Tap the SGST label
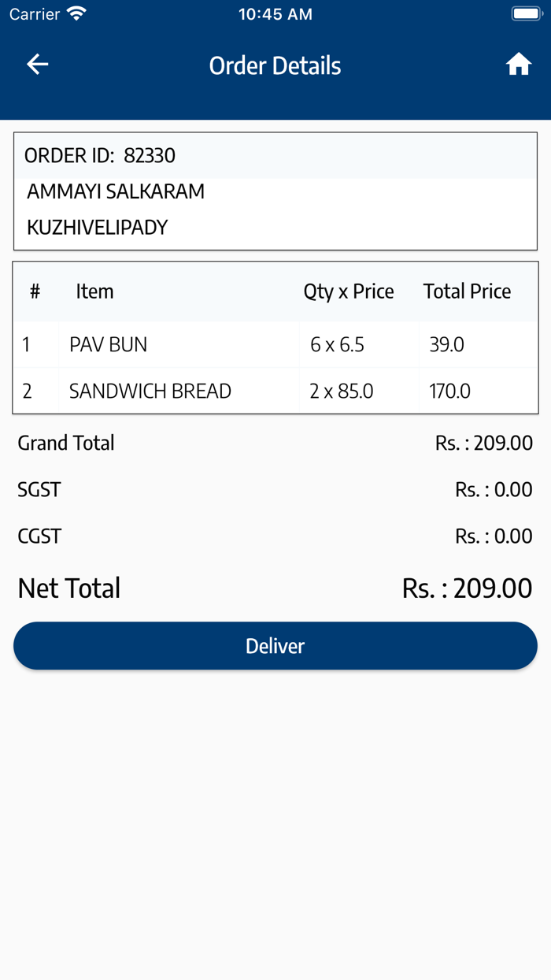The image size is (551, 980). tap(39, 490)
